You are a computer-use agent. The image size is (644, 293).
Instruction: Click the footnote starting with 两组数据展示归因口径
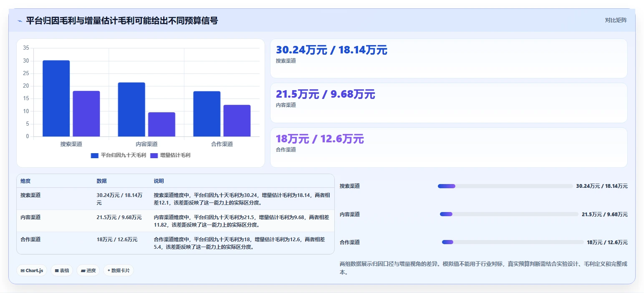(x=483, y=268)
